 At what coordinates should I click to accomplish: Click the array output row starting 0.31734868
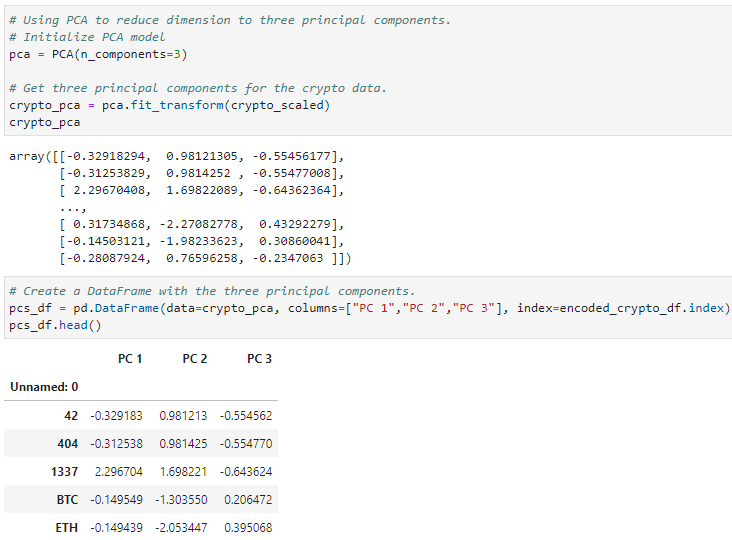[x=202, y=224]
